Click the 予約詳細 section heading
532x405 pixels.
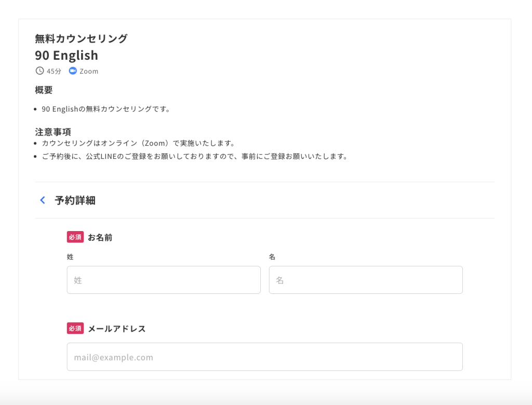tap(75, 200)
